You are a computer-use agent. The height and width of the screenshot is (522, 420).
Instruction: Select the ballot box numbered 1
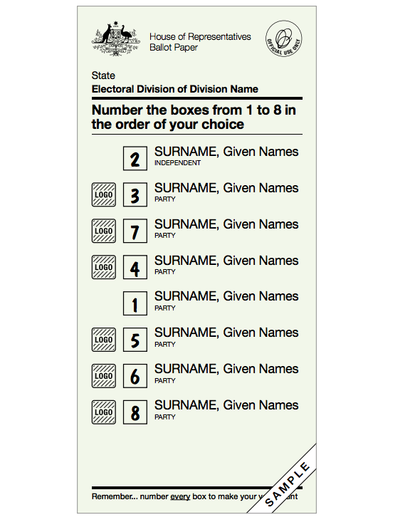[135, 303]
